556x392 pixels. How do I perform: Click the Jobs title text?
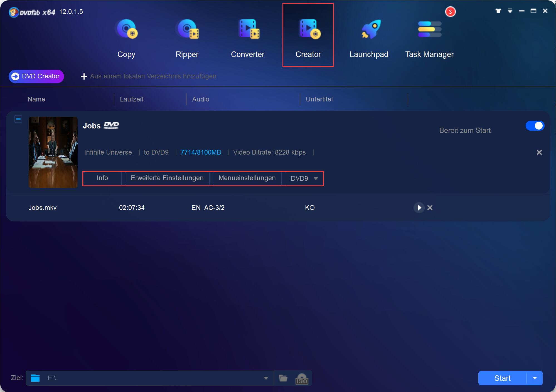click(92, 126)
